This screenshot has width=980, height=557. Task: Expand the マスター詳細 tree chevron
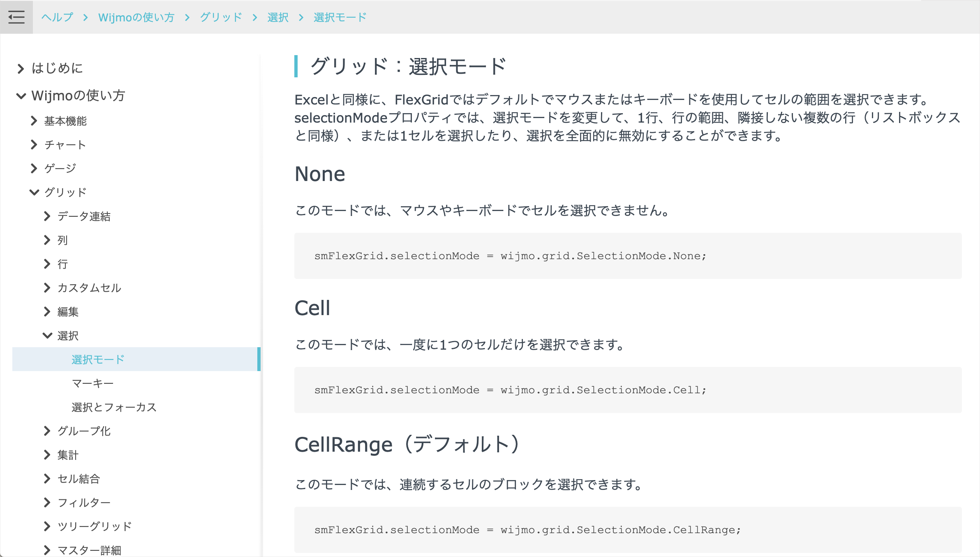click(x=47, y=550)
